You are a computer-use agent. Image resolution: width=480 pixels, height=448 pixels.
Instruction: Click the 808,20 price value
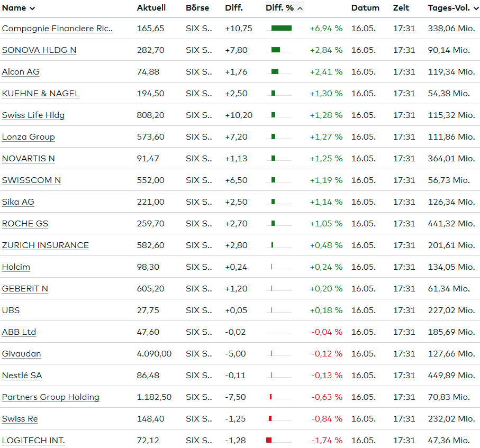(151, 115)
